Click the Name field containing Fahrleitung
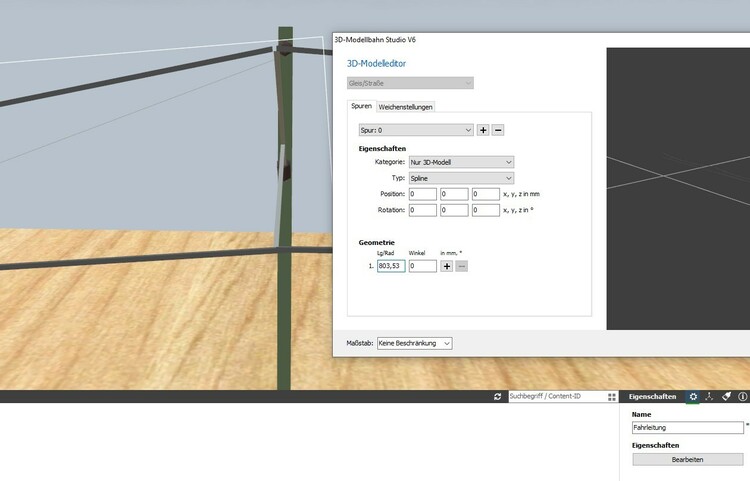 [688, 427]
